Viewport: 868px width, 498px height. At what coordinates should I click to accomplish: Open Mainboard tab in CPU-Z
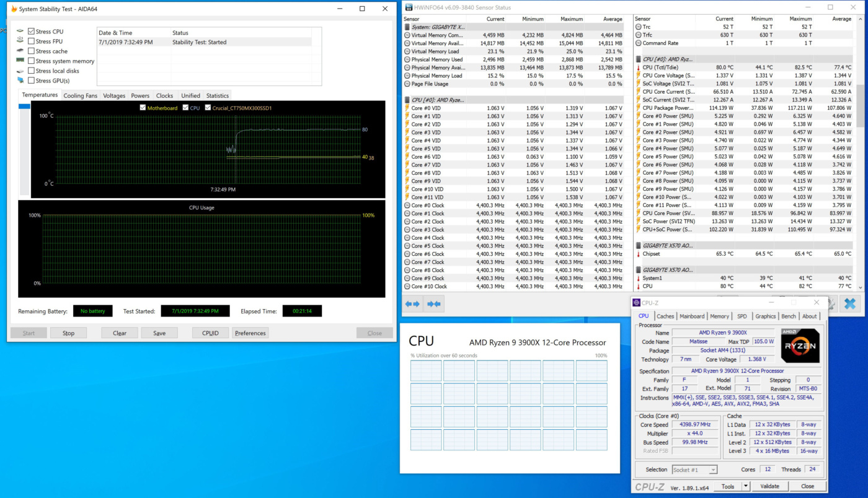point(692,316)
